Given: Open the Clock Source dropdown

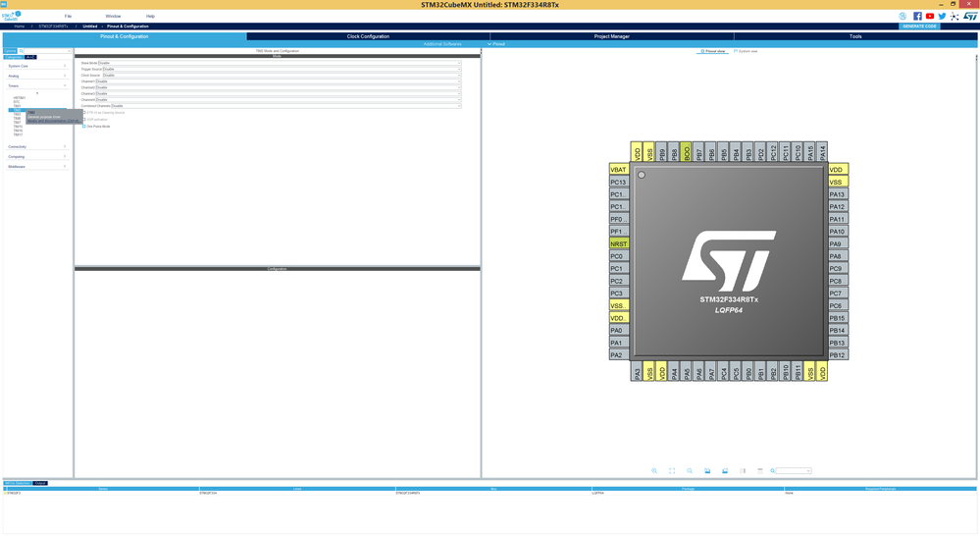Looking at the screenshot, I should pyautogui.click(x=282, y=75).
